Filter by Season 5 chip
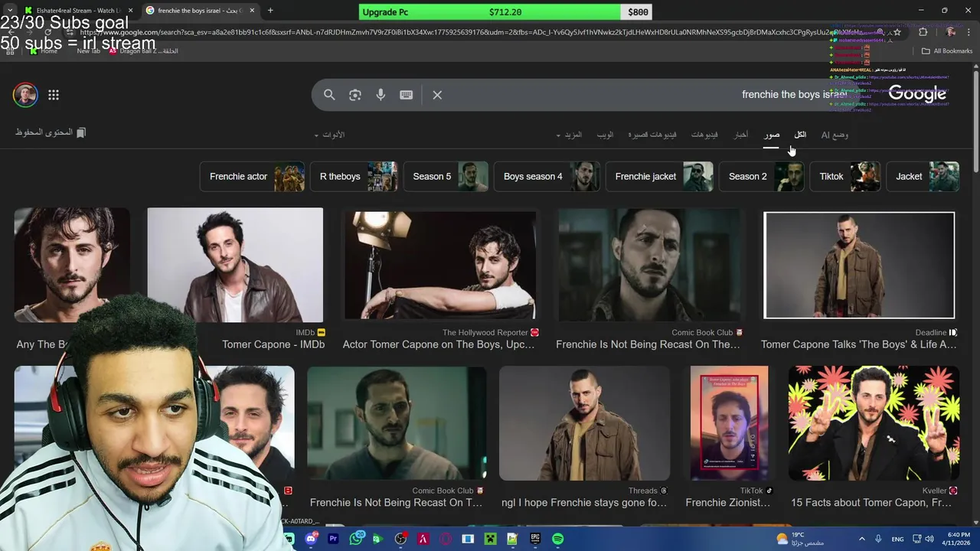 point(446,177)
